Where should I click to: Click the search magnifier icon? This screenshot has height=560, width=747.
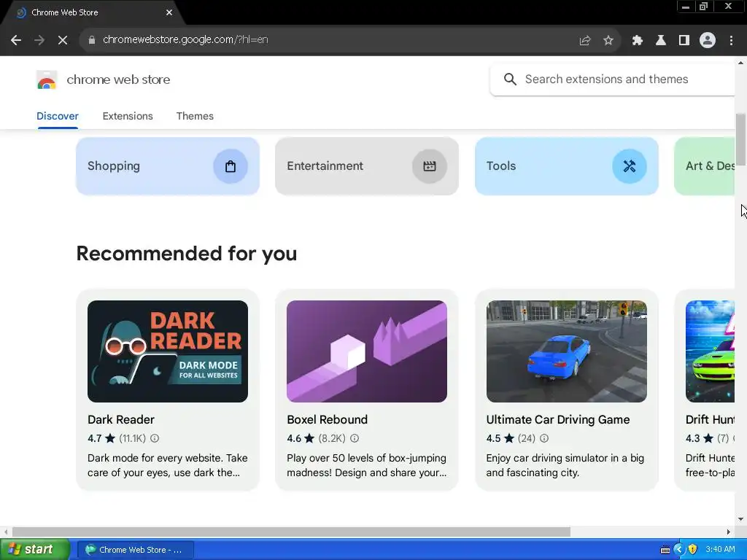click(510, 79)
